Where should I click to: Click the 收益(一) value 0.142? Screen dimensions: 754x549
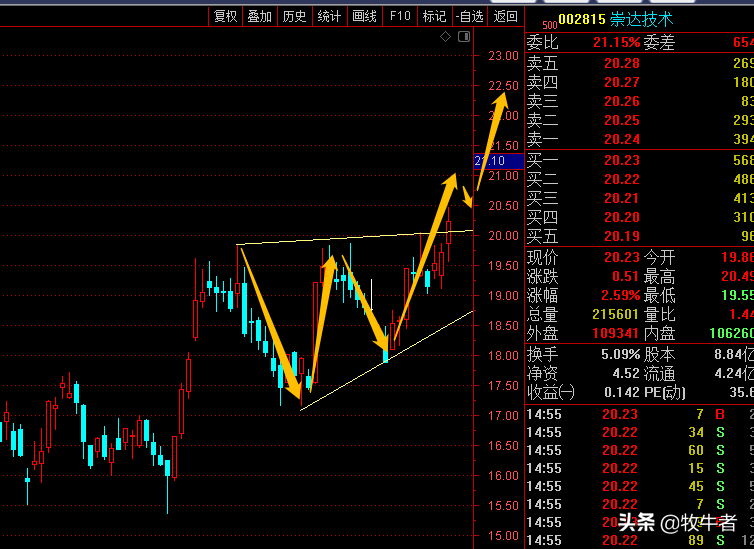[622, 392]
